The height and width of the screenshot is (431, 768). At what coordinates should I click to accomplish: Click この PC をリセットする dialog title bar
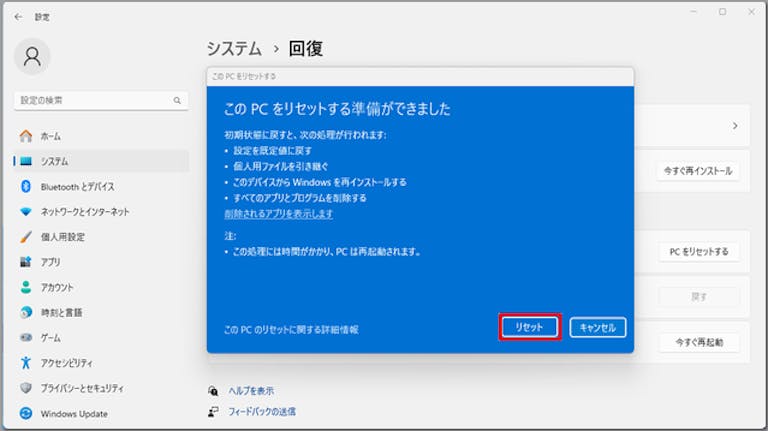[x=420, y=77]
